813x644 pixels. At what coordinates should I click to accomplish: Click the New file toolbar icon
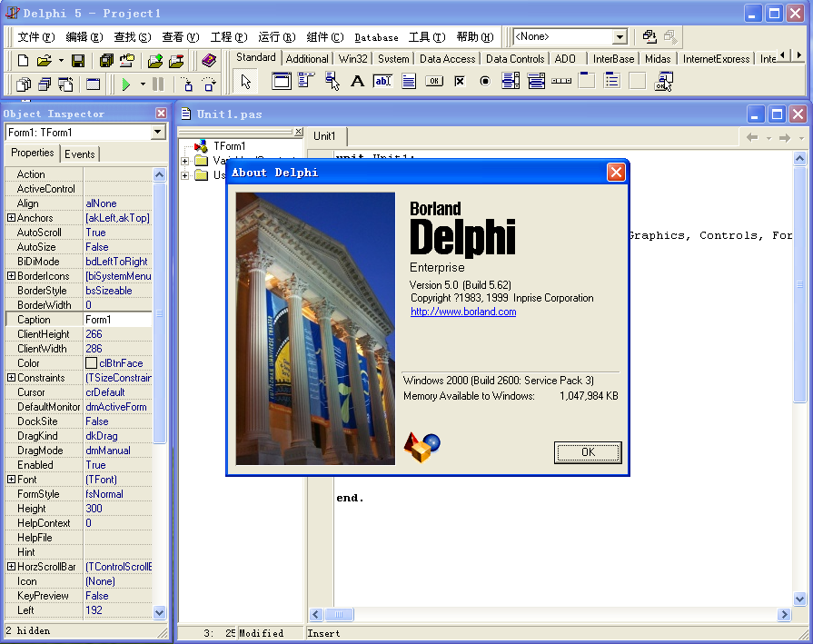click(23, 61)
